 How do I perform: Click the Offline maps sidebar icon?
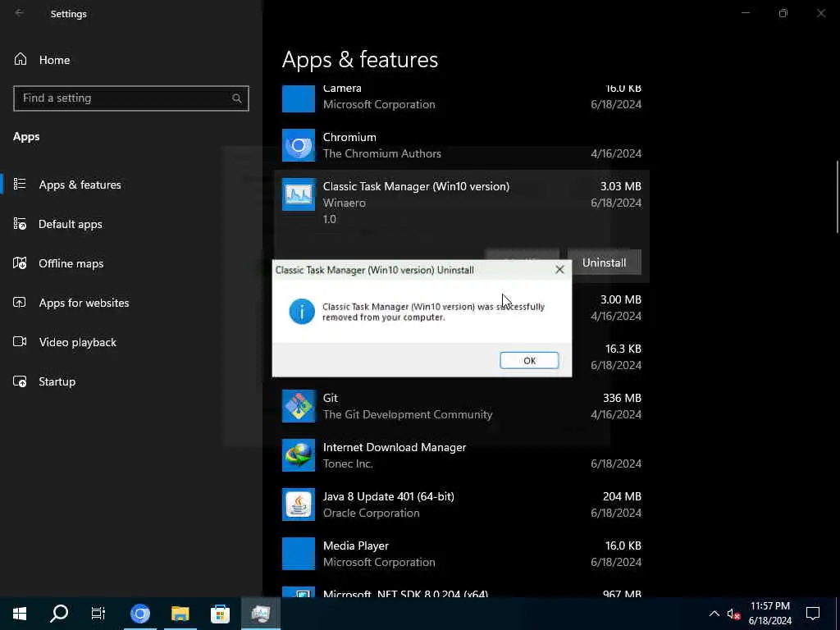click(20, 263)
